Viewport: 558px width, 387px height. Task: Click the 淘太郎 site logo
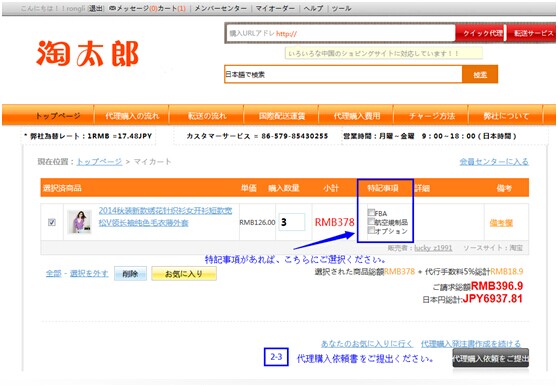pos(88,53)
